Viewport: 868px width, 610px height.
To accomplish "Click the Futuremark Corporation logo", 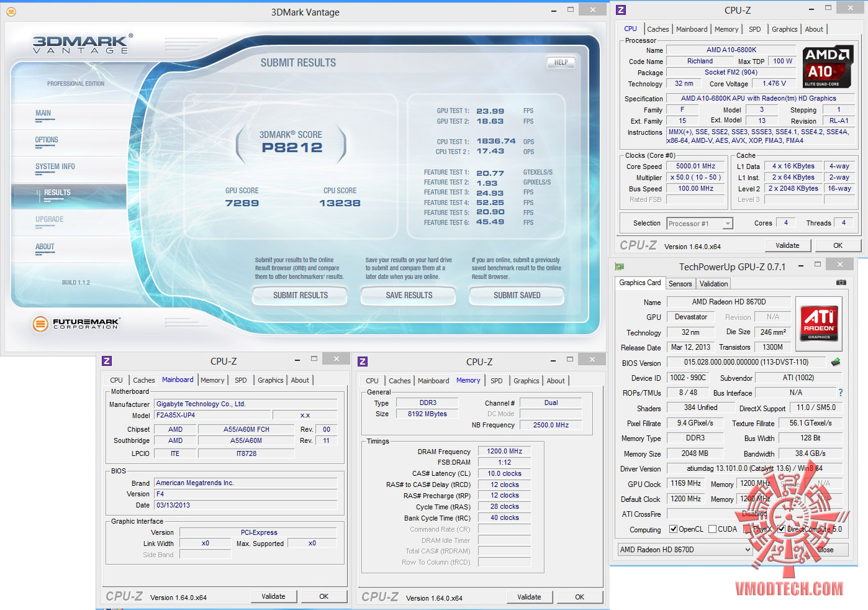I will pyautogui.click(x=76, y=323).
